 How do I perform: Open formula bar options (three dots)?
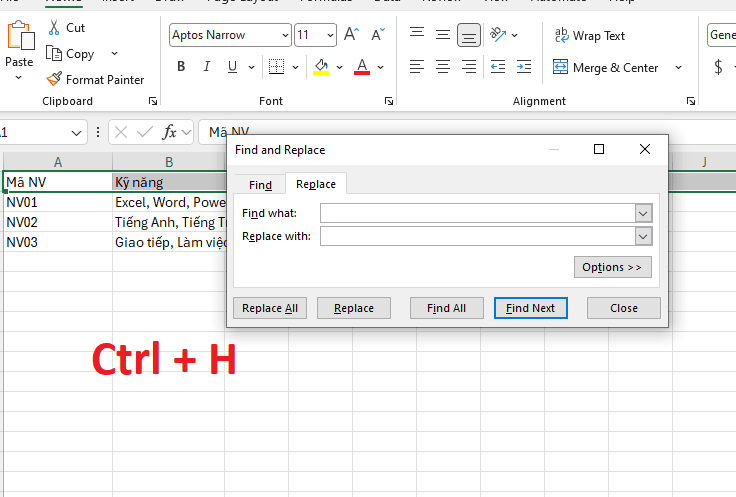(x=98, y=132)
